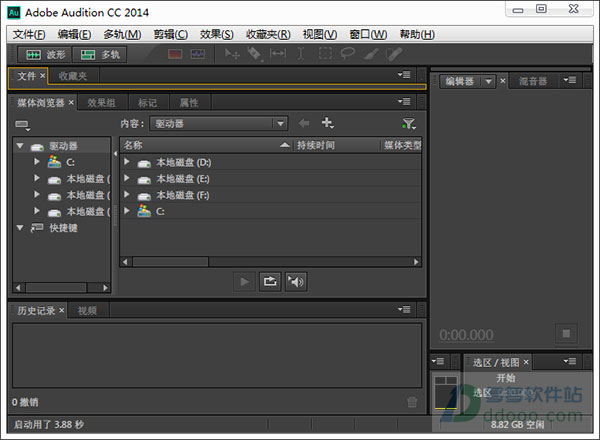Open the 媒体浏览器 panel options menu
The image size is (600, 440).
[404, 101]
